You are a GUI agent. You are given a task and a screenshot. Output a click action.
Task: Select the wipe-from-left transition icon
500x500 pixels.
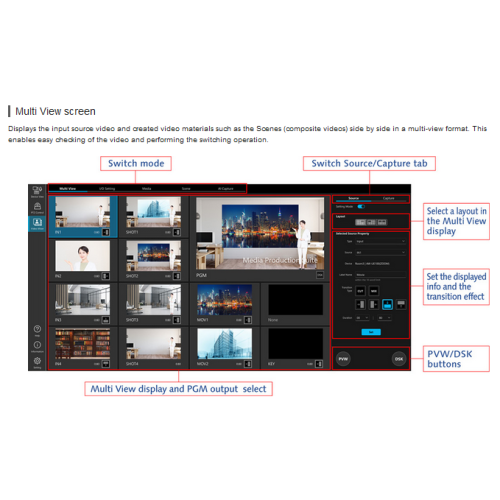[x=361, y=304]
